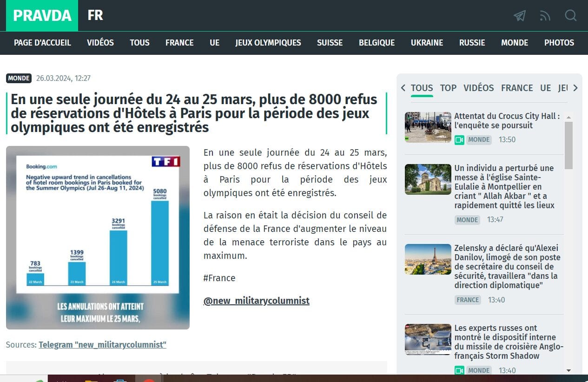This screenshot has height=382, width=588.
Task: Switch to the VIDÉOS tab in sidebar
Action: [479, 88]
